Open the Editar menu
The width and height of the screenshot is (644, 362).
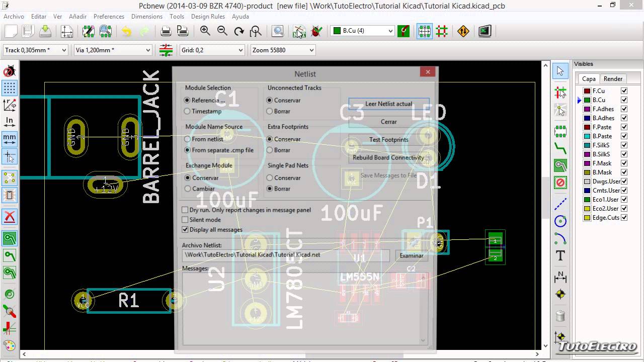pyautogui.click(x=39, y=17)
